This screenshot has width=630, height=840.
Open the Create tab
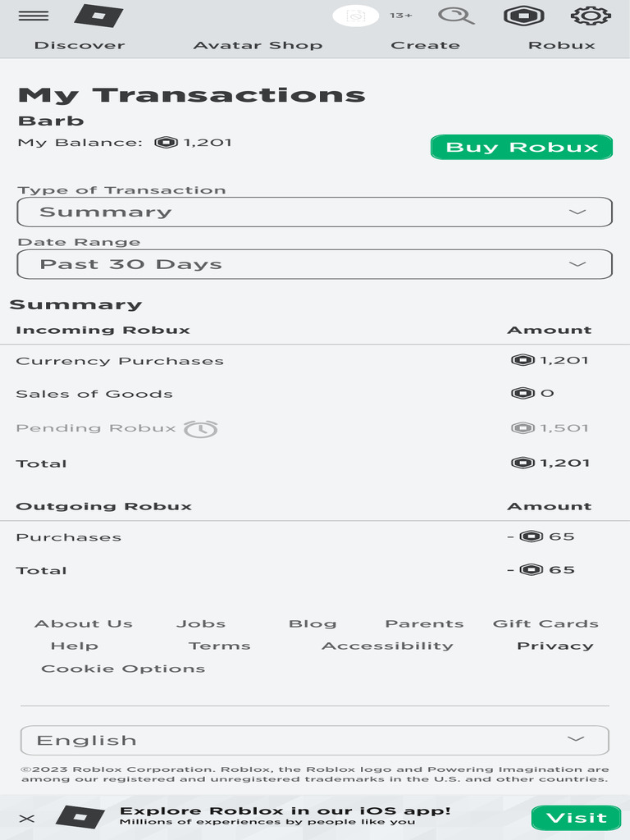pyautogui.click(x=425, y=45)
